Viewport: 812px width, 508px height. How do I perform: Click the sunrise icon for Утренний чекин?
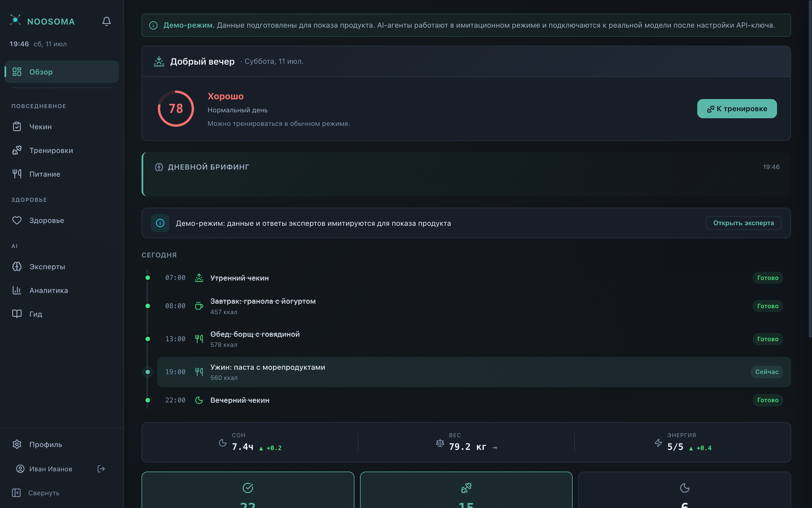tap(199, 278)
